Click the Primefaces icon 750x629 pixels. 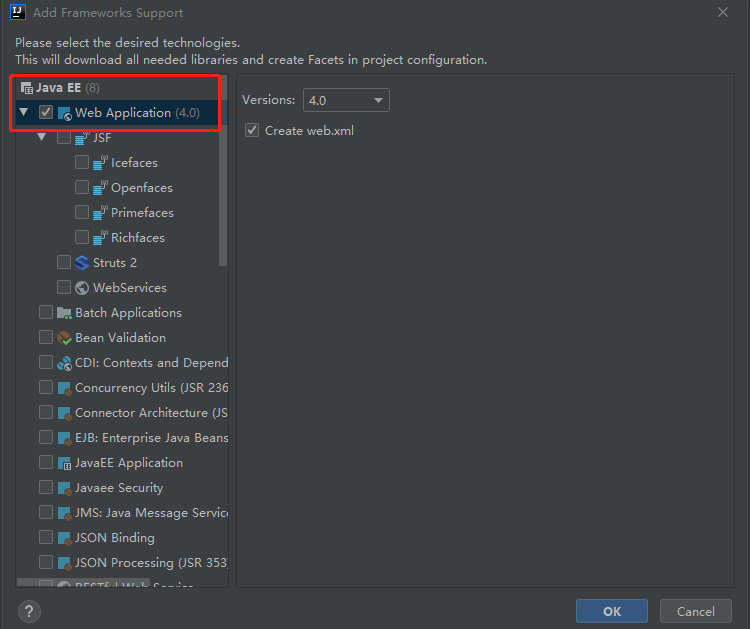(x=100, y=212)
